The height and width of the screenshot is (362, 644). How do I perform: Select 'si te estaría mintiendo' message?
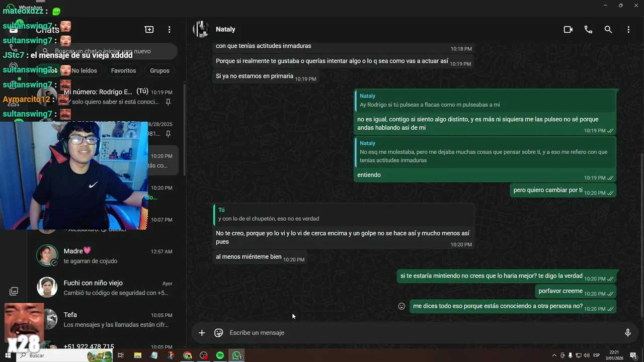pyautogui.click(x=507, y=276)
